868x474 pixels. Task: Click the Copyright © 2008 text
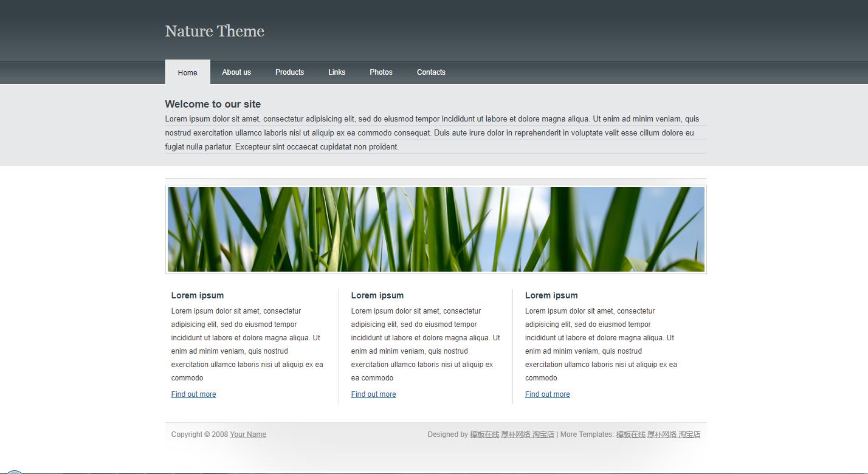[199, 434]
